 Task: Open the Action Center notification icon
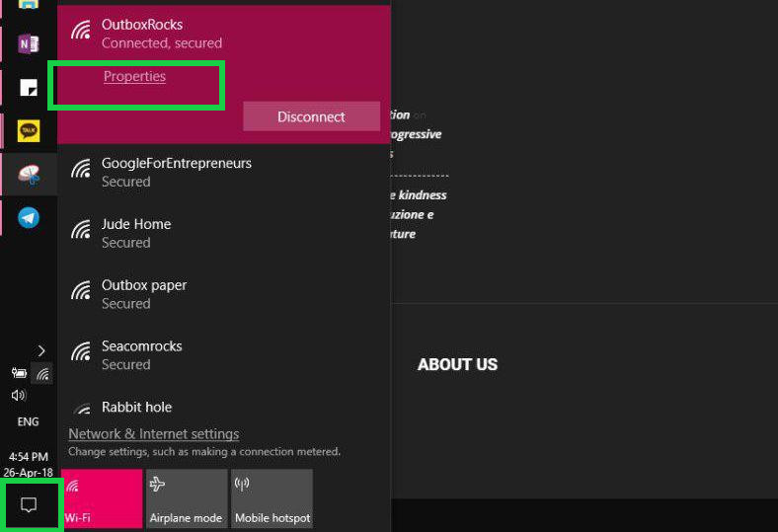(x=29, y=505)
